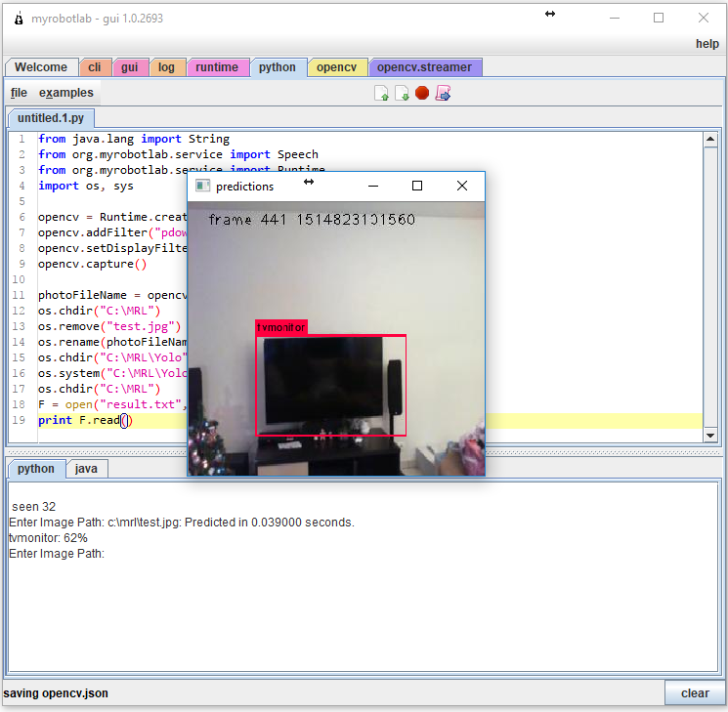This screenshot has height=712, width=728.
Task: Click the code editor vertical scrollbar track
Action: coord(709,288)
